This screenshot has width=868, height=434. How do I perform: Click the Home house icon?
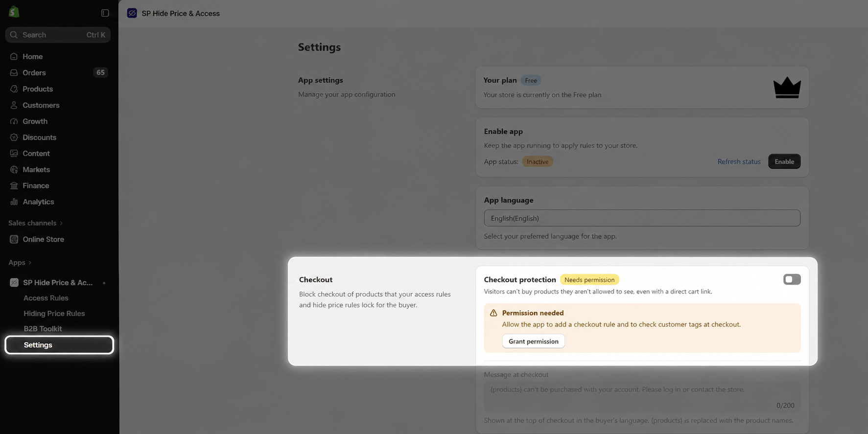(14, 56)
